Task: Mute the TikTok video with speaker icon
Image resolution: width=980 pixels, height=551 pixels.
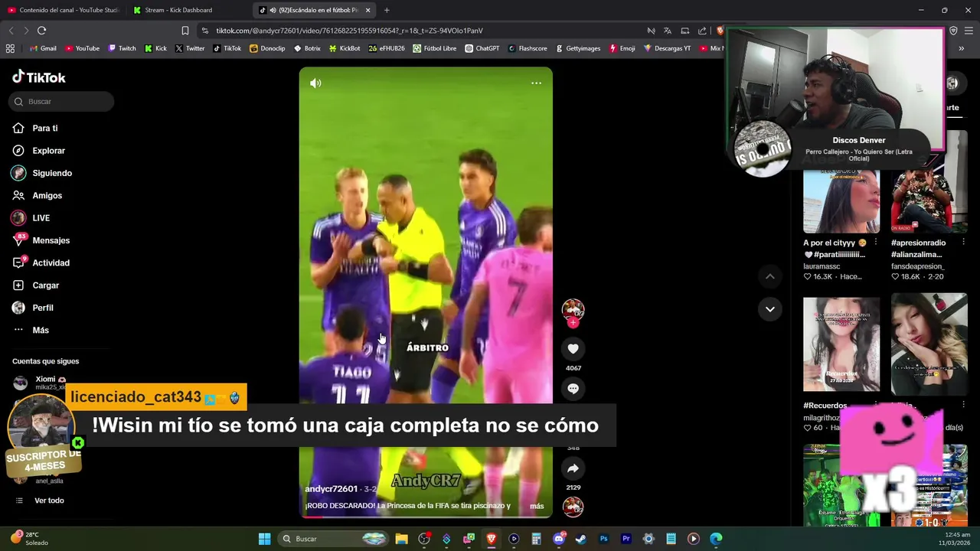Action: (x=315, y=83)
